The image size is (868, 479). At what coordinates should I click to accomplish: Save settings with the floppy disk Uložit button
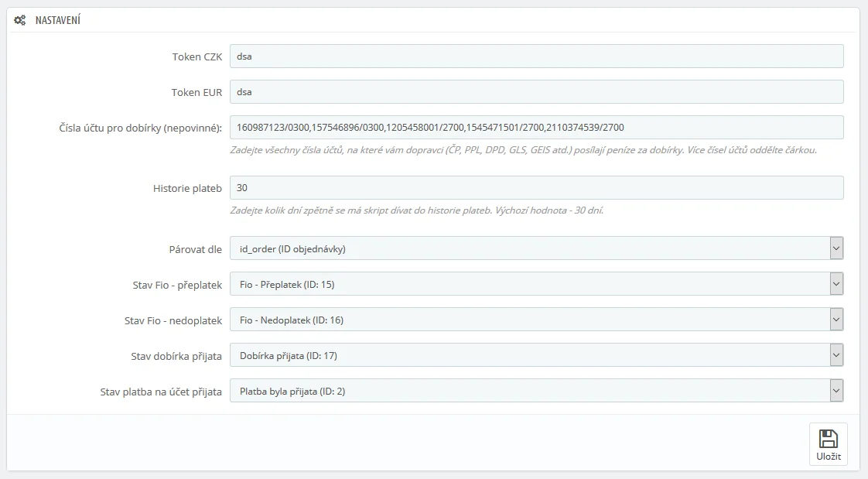(x=828, y=444)
